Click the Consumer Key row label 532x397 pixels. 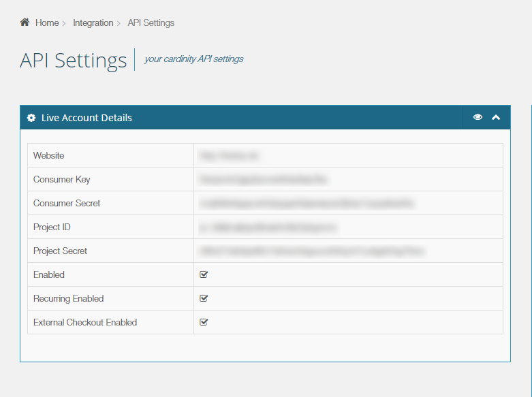[62, 180]
